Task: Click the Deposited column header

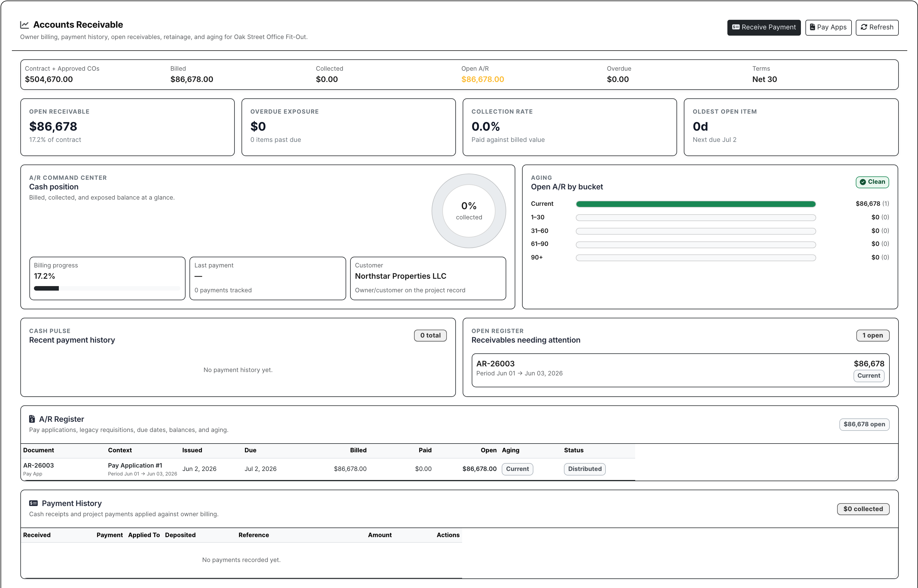Action: 180,535
